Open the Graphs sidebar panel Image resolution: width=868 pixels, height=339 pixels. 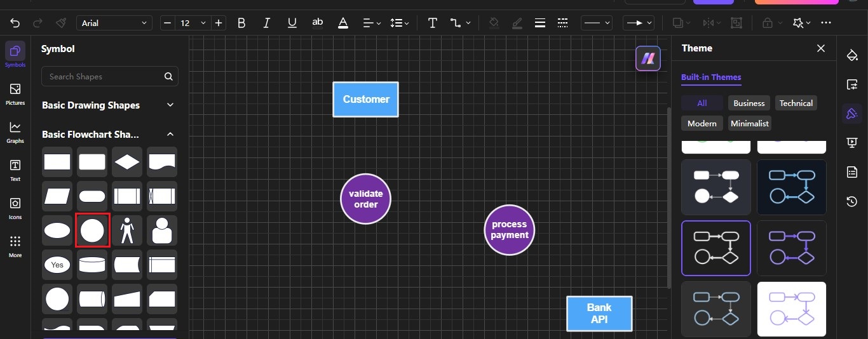coord(15,131)
